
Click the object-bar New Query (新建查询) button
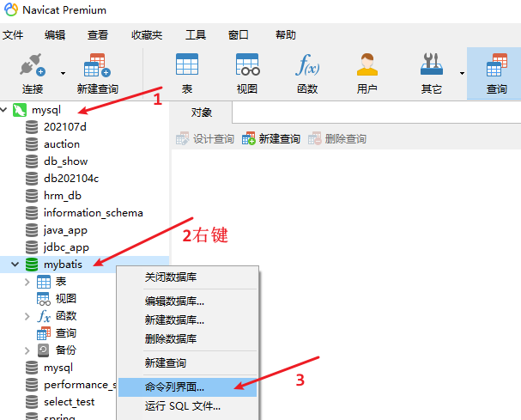point(271,138)
